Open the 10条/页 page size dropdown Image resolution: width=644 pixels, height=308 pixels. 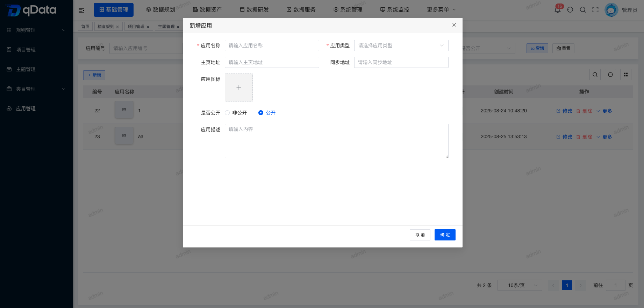pos(520,285)
